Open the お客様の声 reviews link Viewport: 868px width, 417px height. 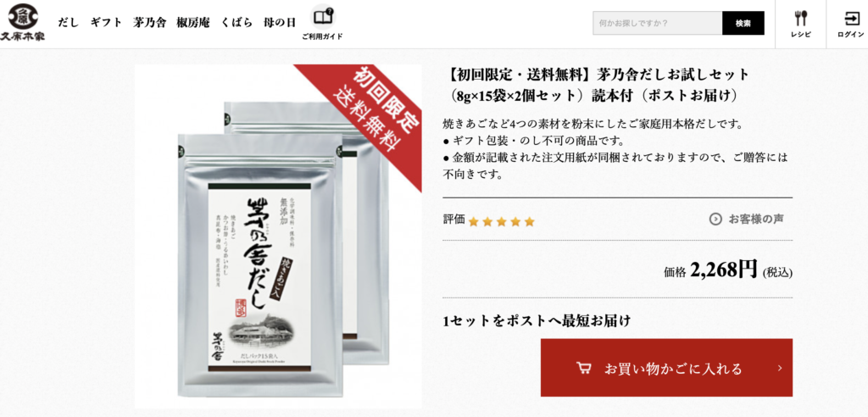[755, 220]
